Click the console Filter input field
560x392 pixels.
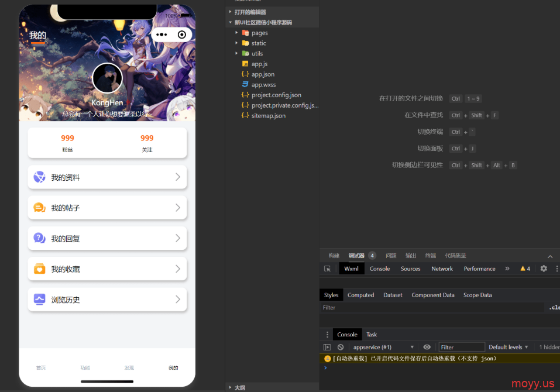(x=462, y=347)
